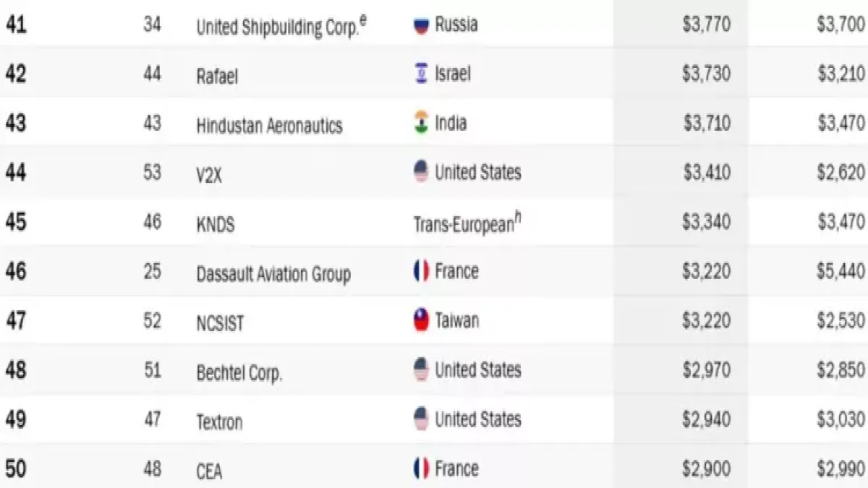
Task: Select the rank 50 row number
Action: 16,469
